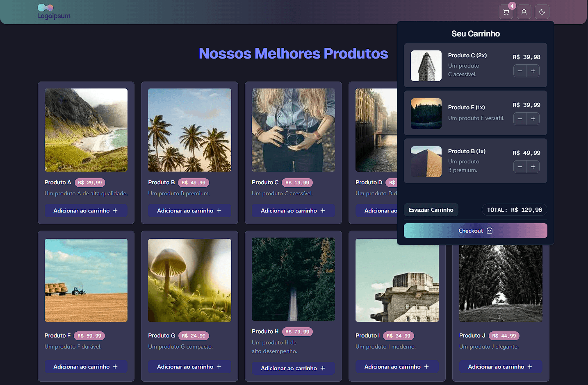588x385 pixels.
Task: Open the user profile icon
Action: (x=524, y=12)
